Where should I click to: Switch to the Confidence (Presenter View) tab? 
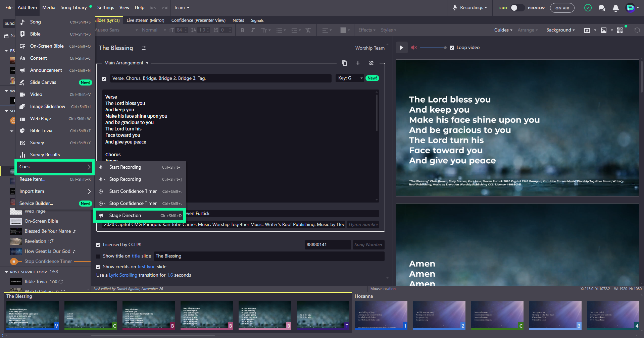198,20
